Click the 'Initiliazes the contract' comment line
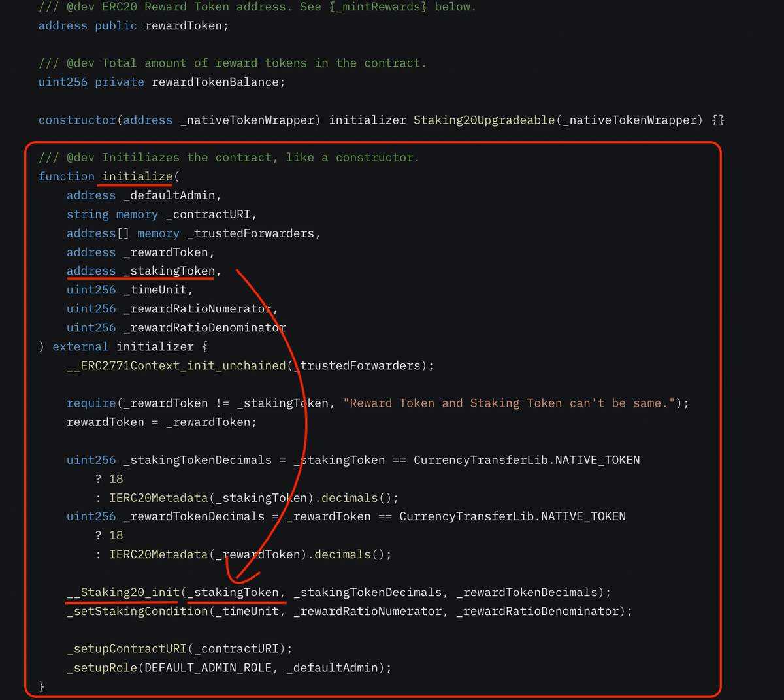This screenshot has height=700, width=784. pos(229,158)
